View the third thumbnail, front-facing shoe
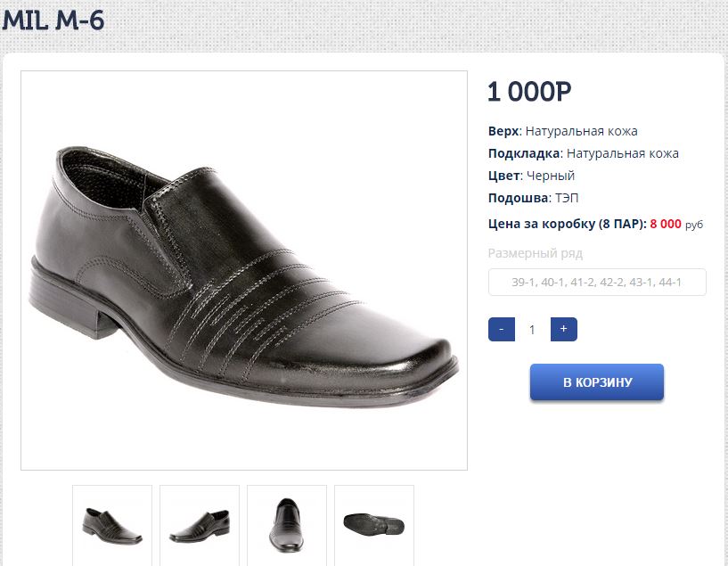 [x=287, y=525]
